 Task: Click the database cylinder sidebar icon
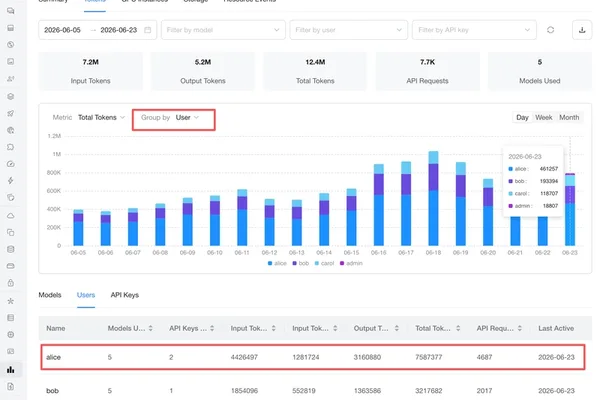pyautogui.click(x=11, y=249)
